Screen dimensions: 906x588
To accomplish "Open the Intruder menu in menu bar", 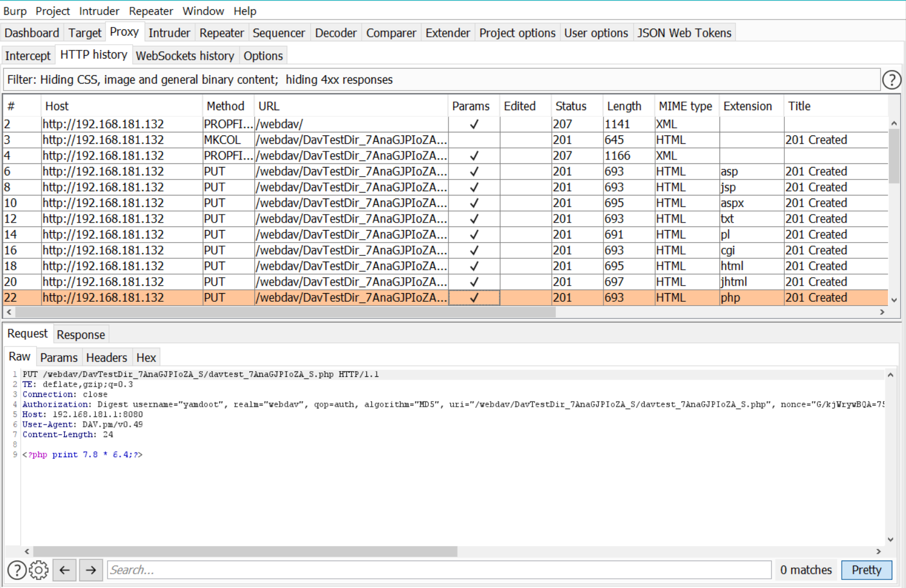I will click(99, 11).
